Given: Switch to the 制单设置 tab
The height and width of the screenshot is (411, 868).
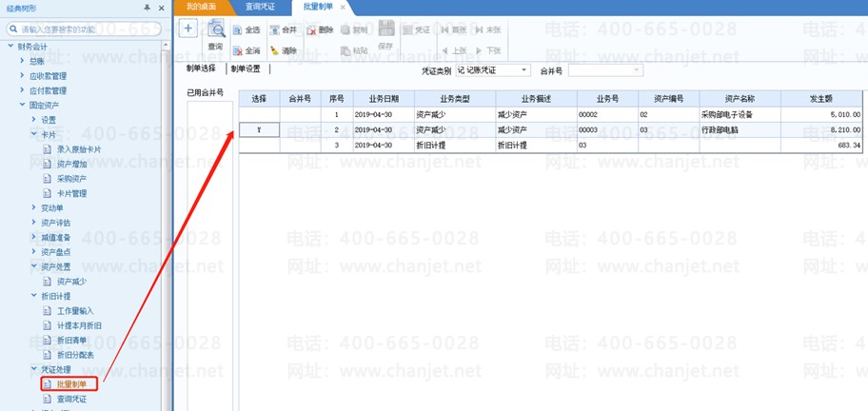Looking at the screenshot, I should point(246,69).
